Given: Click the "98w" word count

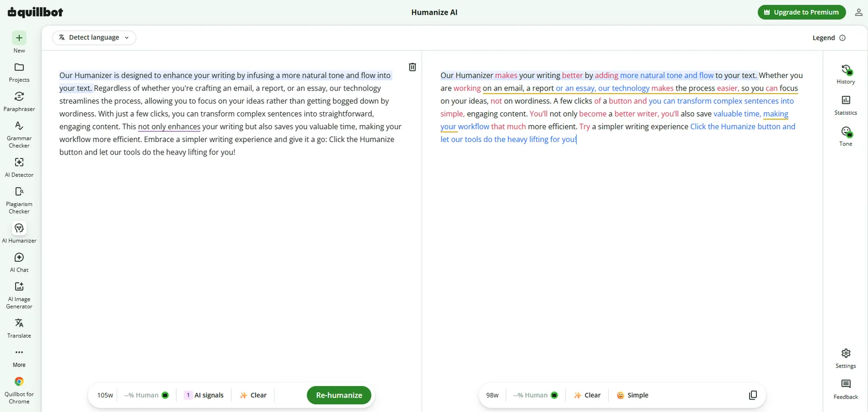Looking at the screenshot, I should (x=492, y=395).
